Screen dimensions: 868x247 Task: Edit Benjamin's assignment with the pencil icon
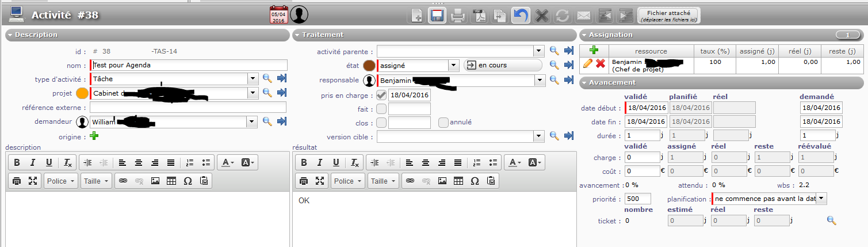tap(588, 63)
